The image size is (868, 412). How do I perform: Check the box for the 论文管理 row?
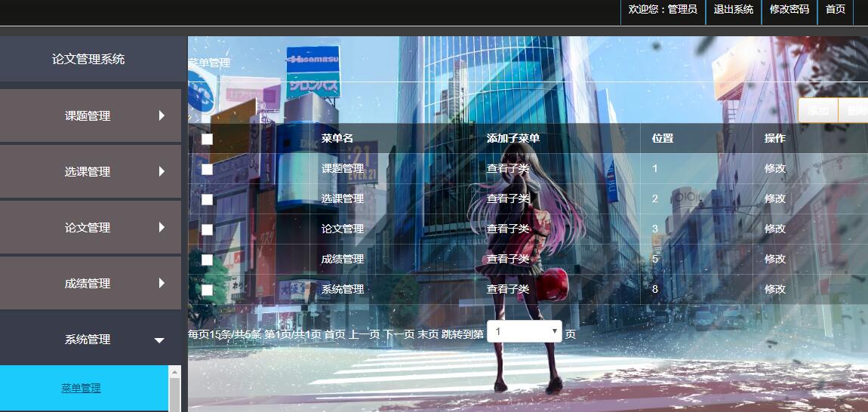coord(207,230)
